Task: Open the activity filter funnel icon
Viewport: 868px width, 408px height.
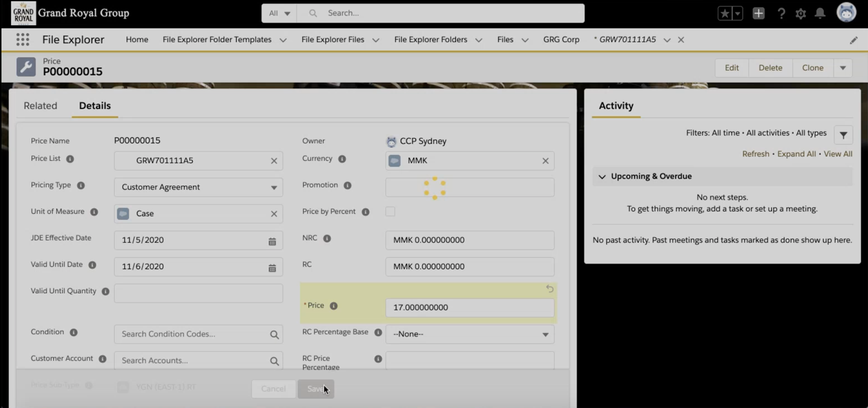Action: point(843,135)
